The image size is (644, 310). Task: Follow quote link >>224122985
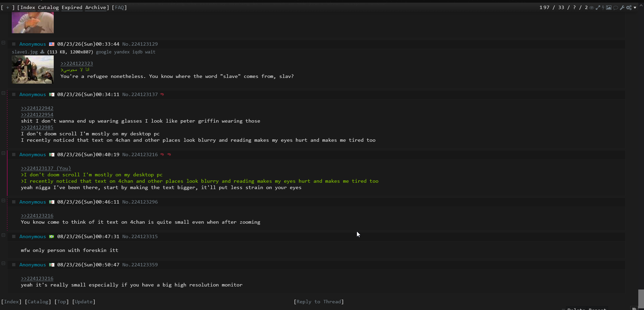37,127
